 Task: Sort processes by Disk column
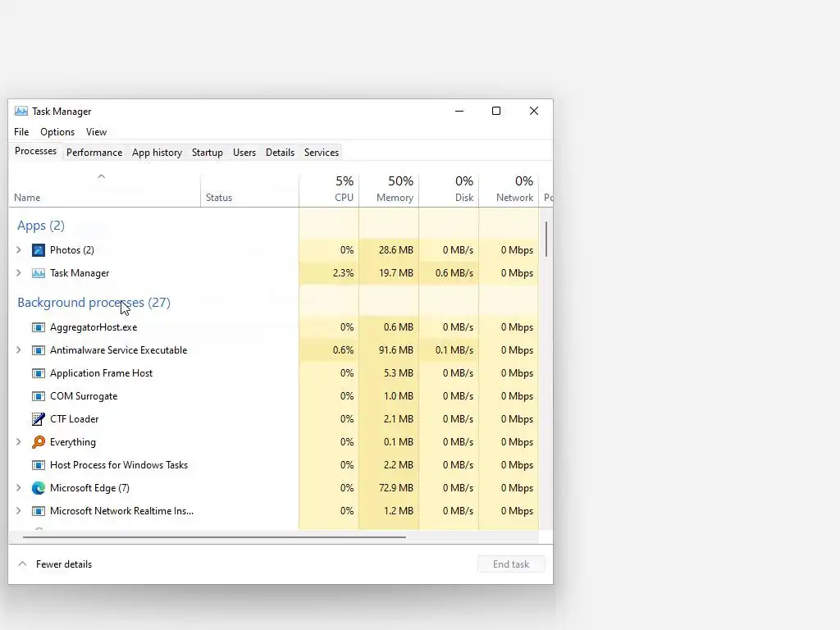[449, 190]
